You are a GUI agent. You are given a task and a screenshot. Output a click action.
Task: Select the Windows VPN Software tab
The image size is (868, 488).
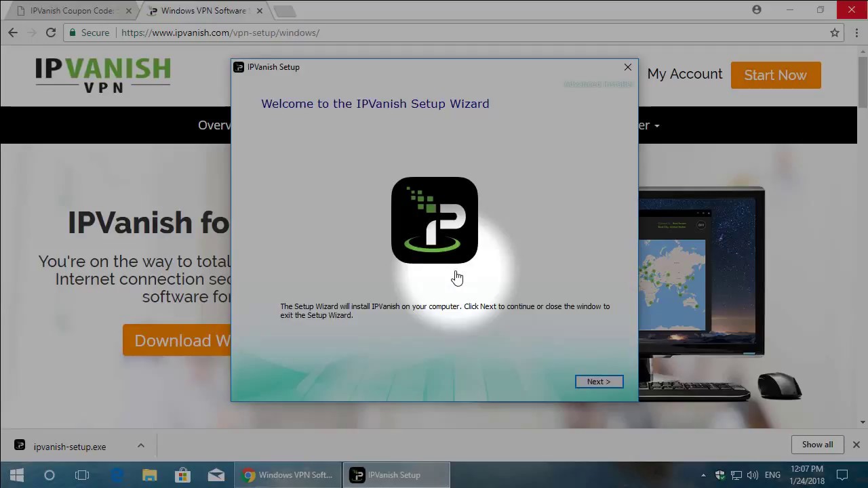tap(202, 11)
